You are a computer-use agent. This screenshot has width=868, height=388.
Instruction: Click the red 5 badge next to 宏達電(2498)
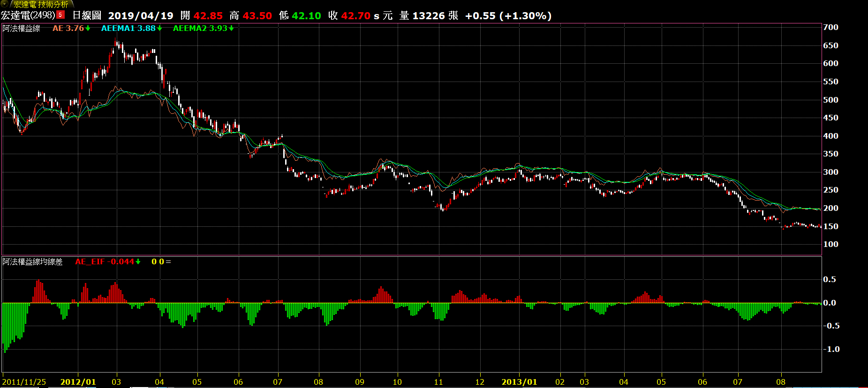[60, 15]
